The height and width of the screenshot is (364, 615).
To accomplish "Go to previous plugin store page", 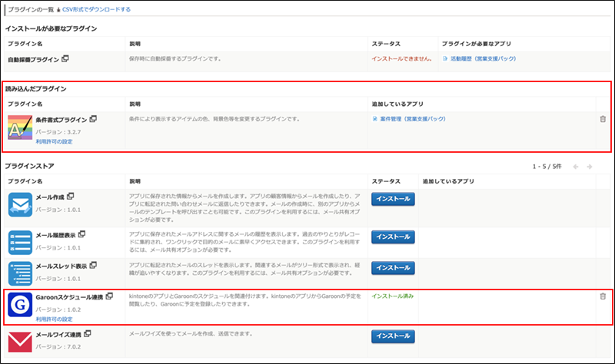I will tap(576, 167).
